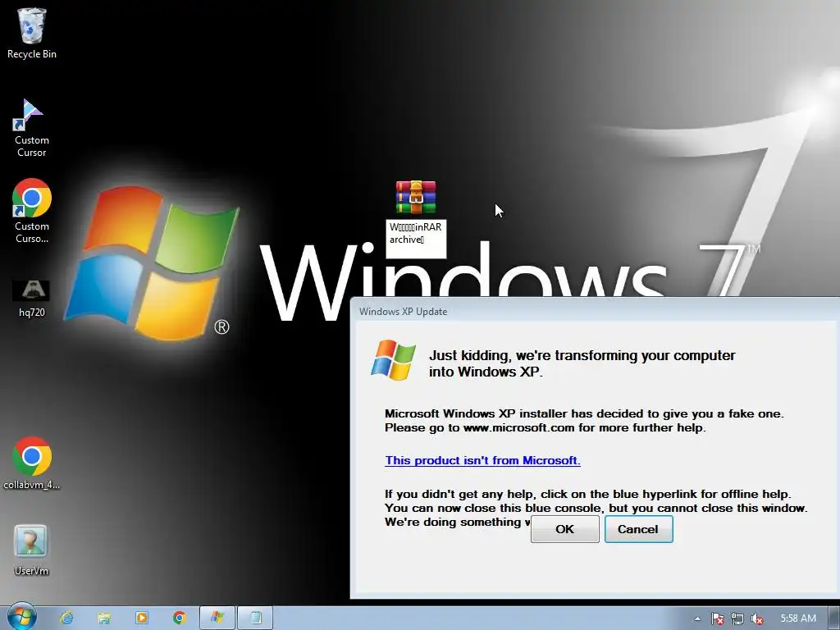Screen dimensions: 840x630
Task: Open the Recycle Bin desktop icon
Action: (32, 33)
